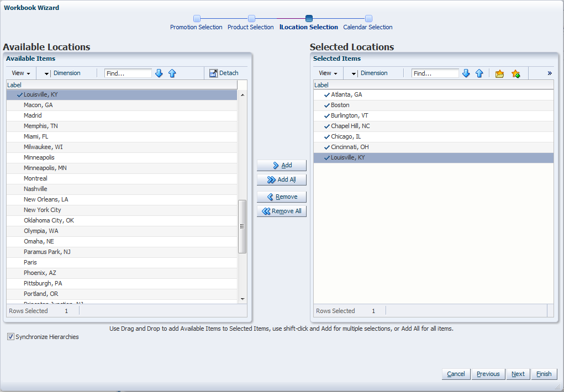Click the Cancel button
564x392 pixels.
click(x=456, y=374)
